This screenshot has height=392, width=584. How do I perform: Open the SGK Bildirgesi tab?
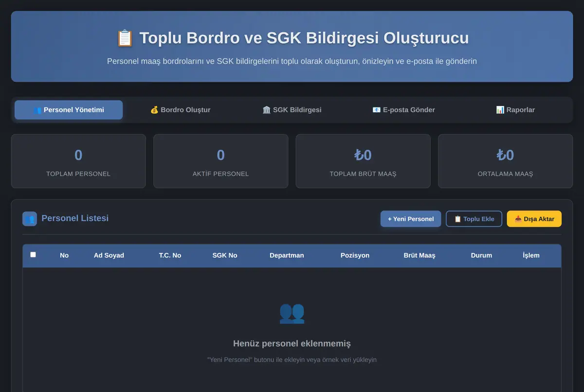click(292, 110)
